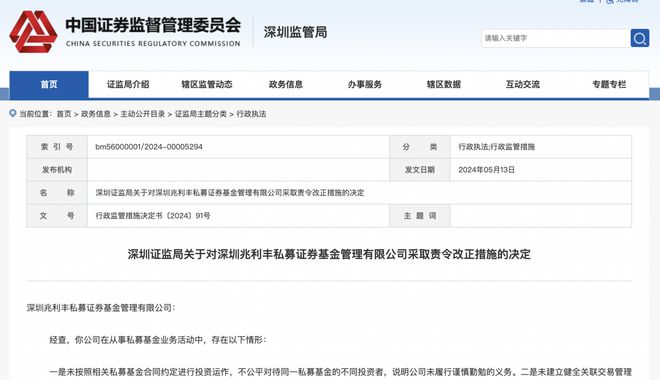Click the 首页 breadcrumb link
This screenshot has width=660, height=380.
64,114
